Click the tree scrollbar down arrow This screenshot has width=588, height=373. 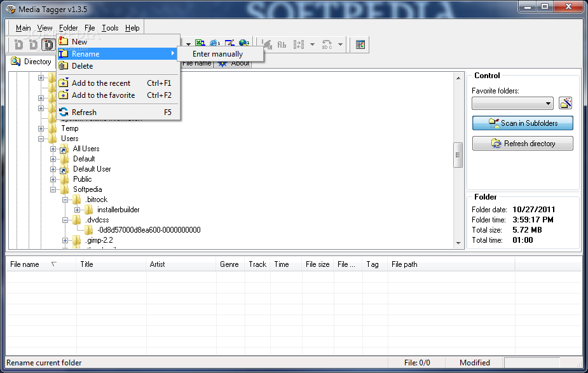(458, 243)
